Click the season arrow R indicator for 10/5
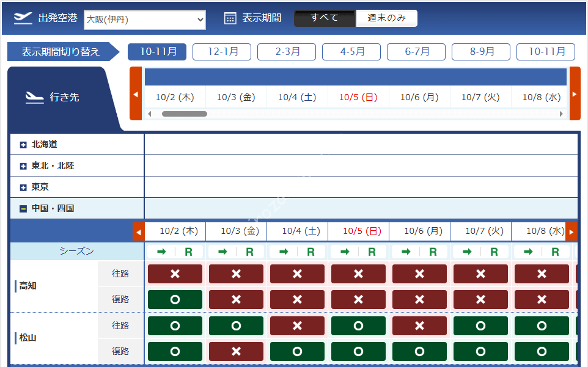 [x=359, y=252]
